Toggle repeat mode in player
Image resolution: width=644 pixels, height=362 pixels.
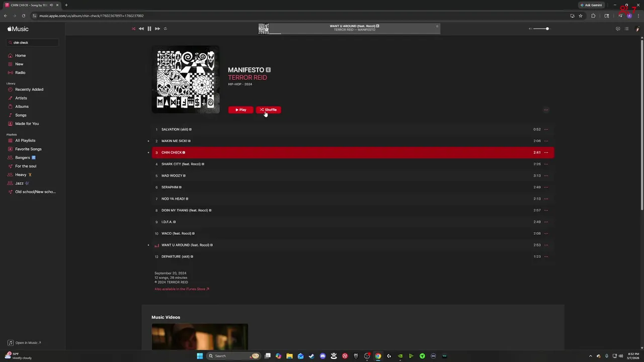pos(165,29)
